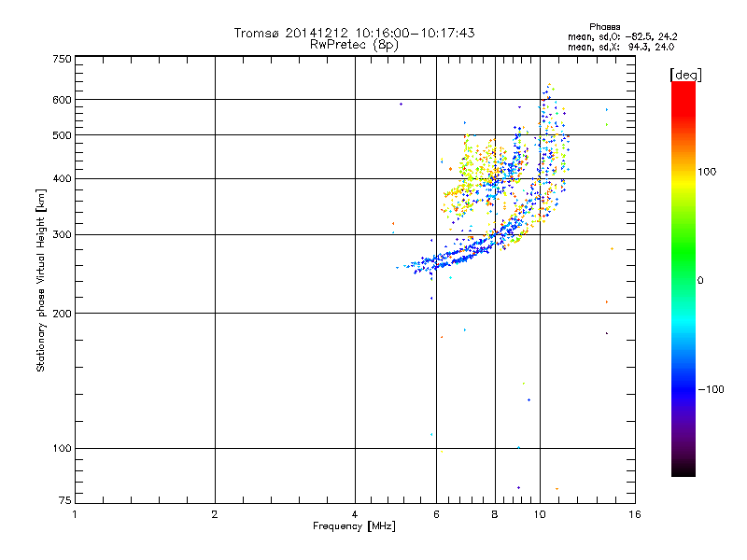Click the 'Frequency [MHz]' axis label
Viewport: 747px width, 560px height.
click(354, 526)
